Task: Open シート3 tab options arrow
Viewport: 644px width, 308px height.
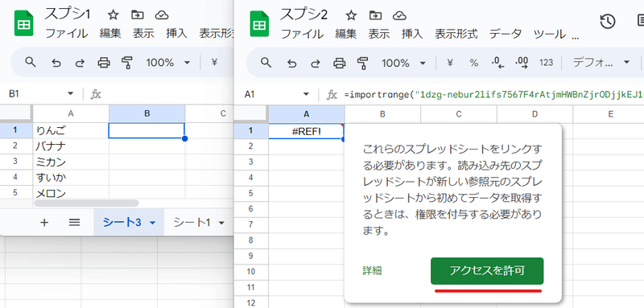Action: point(152,223)
